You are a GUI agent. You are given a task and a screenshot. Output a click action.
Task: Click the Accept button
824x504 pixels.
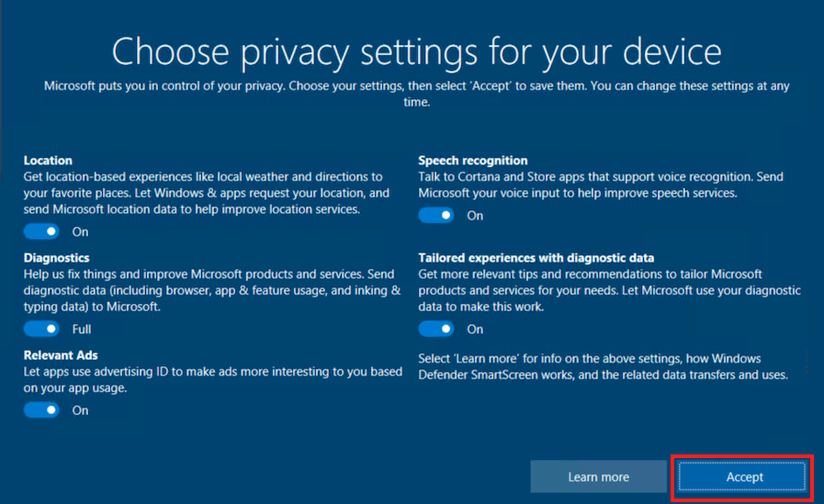tap(742, 477)
